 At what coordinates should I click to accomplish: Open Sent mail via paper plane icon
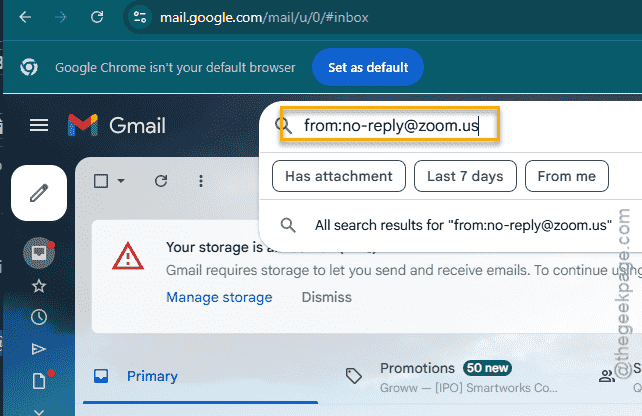point(39,349)
